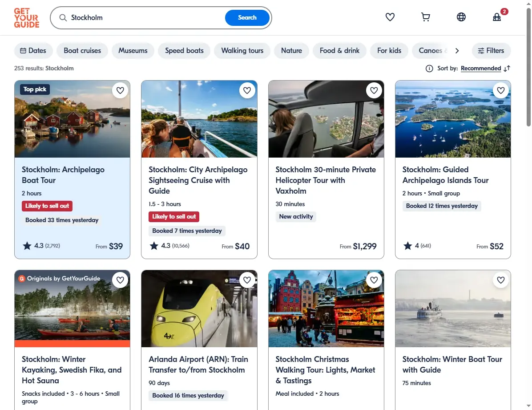This screenshot has height=410, width=532.
Task: Click the Likely to sell out badge on Boat Tour
Action: click(47, 206)
